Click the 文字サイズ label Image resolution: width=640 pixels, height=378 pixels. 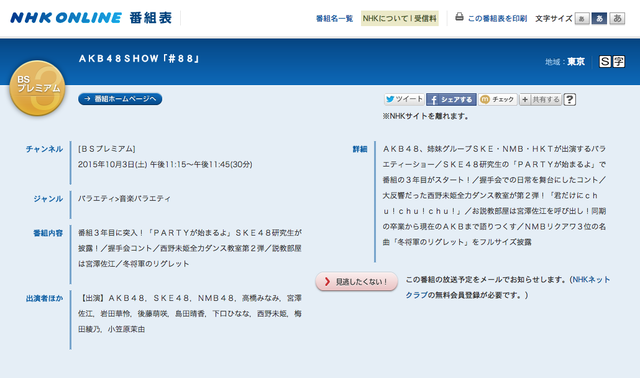553,18
